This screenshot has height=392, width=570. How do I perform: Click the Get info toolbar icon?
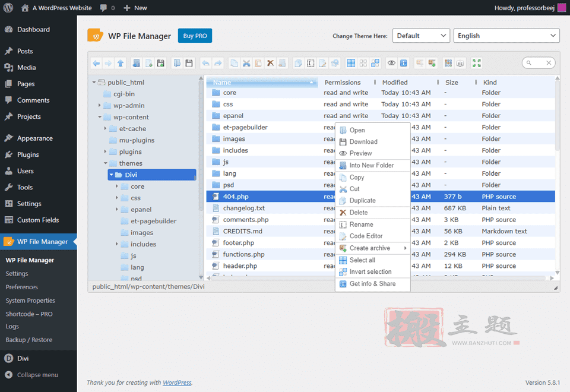coord(404,64)
